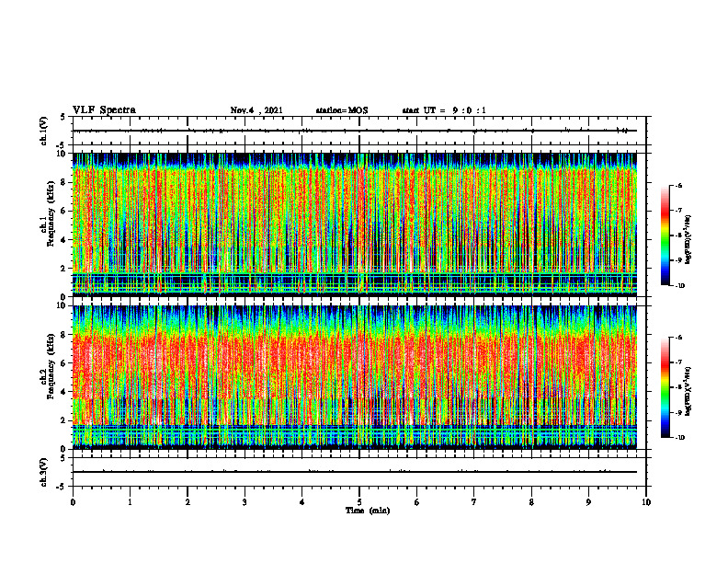728x563 pixels.
Task: Select the "Nov.4 , 2021" date label
Action: pyautogui.click(x=256, y=110)
